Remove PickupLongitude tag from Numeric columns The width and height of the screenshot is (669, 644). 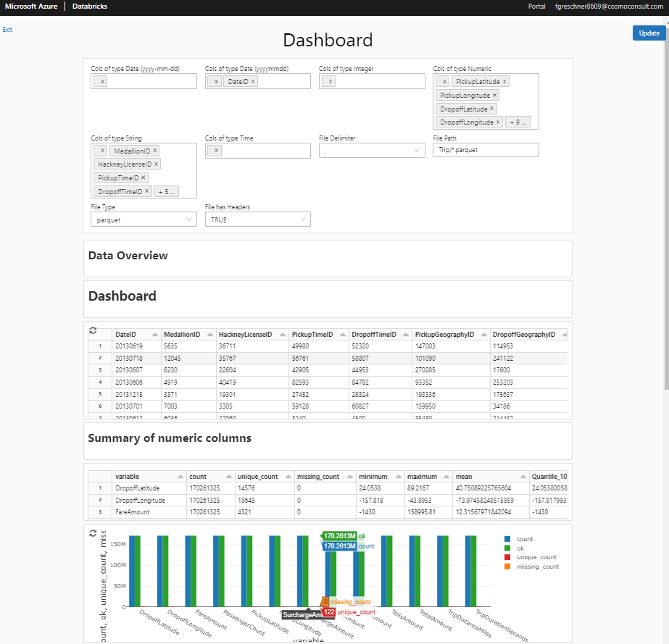coord(494,95)
